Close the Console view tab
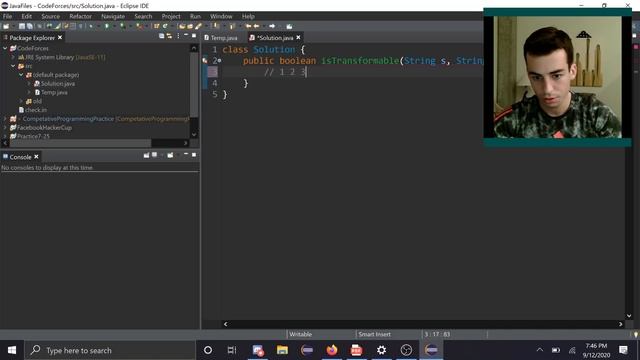Screen dimensions: 640x360 36,156
